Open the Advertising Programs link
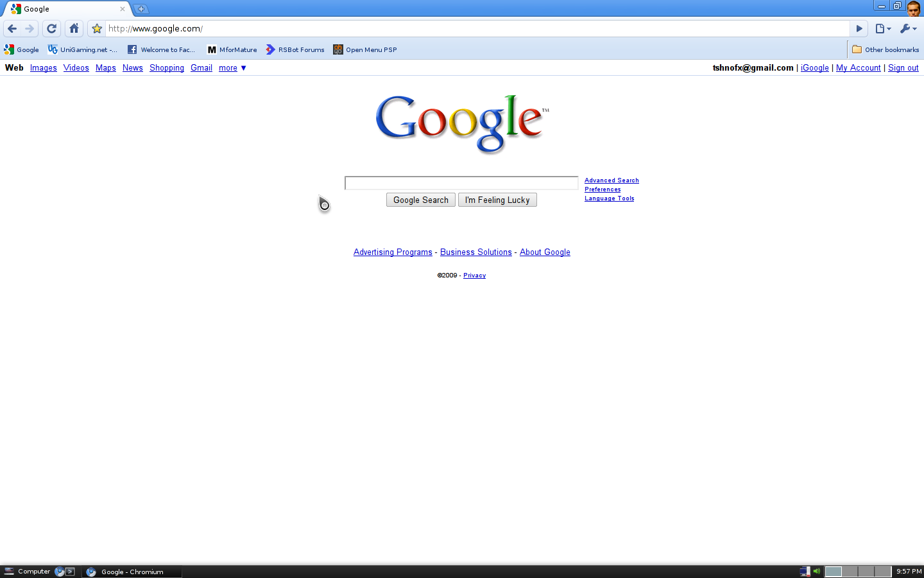This screenshot has width=924, height=578. (393, 252)
